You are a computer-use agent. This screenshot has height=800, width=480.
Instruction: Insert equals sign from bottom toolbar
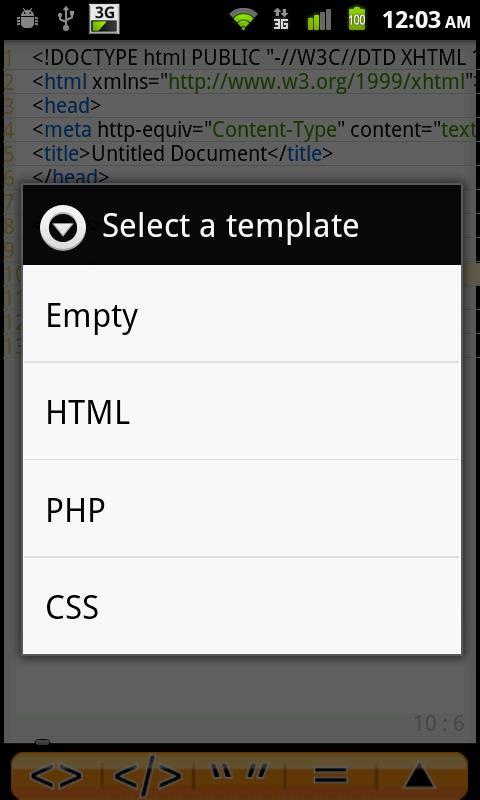330,776
